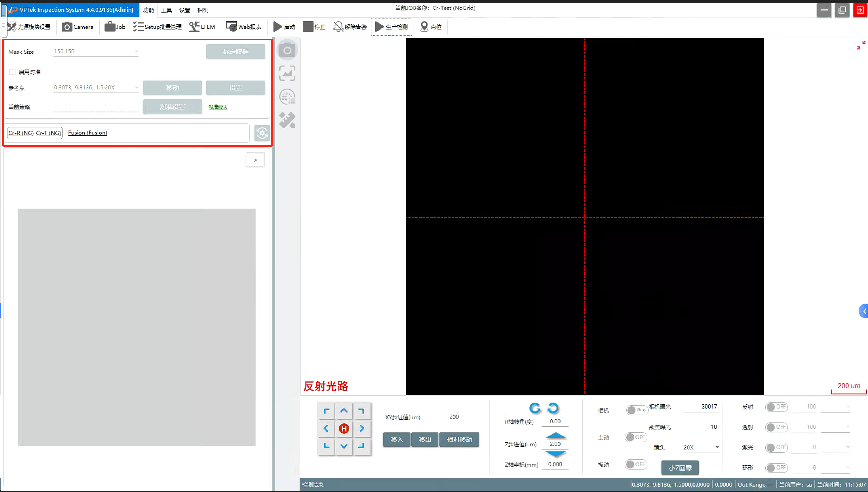
Task: Open the 设置 menu
Action: click(x=185, y=10)
